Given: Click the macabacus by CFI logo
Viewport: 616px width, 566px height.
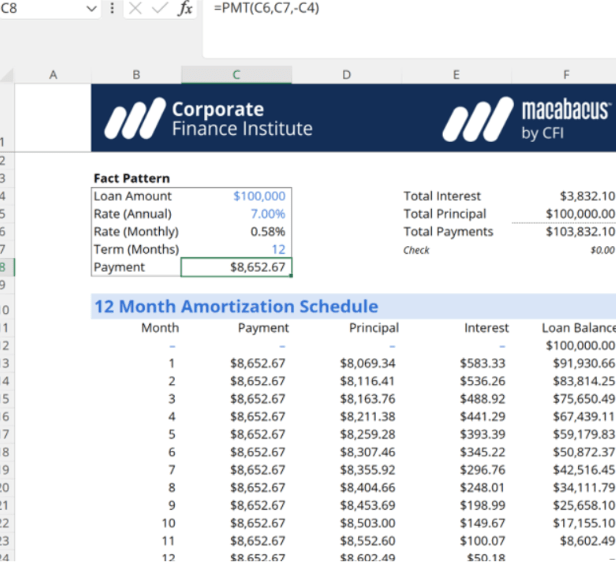Looking at the screenshot, I should point(526,119).
